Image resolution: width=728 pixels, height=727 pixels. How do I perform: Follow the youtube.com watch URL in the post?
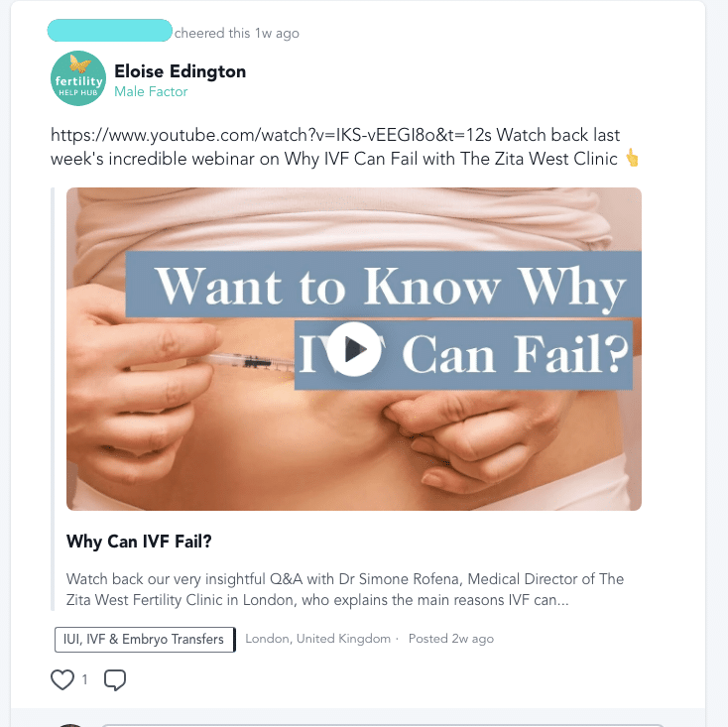tap(271, 135)
